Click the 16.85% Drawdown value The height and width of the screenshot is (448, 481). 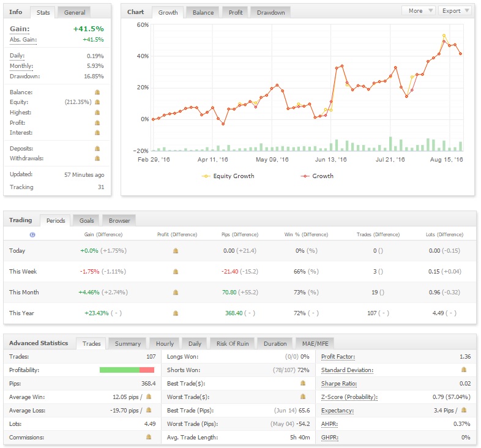pos(94,77)
